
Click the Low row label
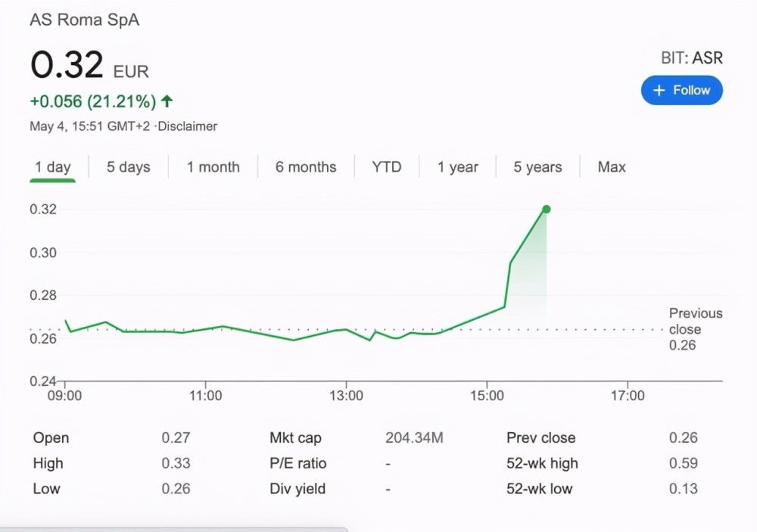tap(46, 489)
